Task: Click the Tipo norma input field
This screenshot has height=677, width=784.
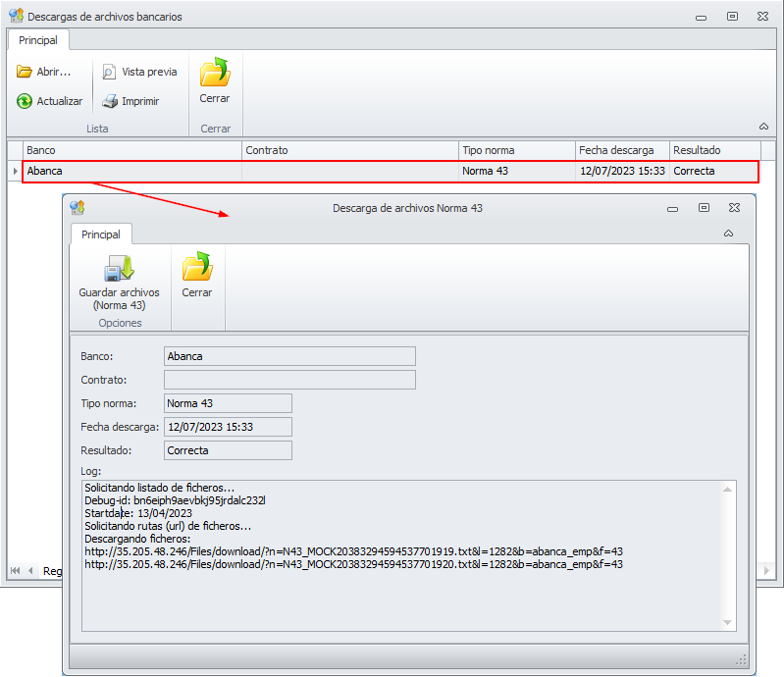Action: 228,403
